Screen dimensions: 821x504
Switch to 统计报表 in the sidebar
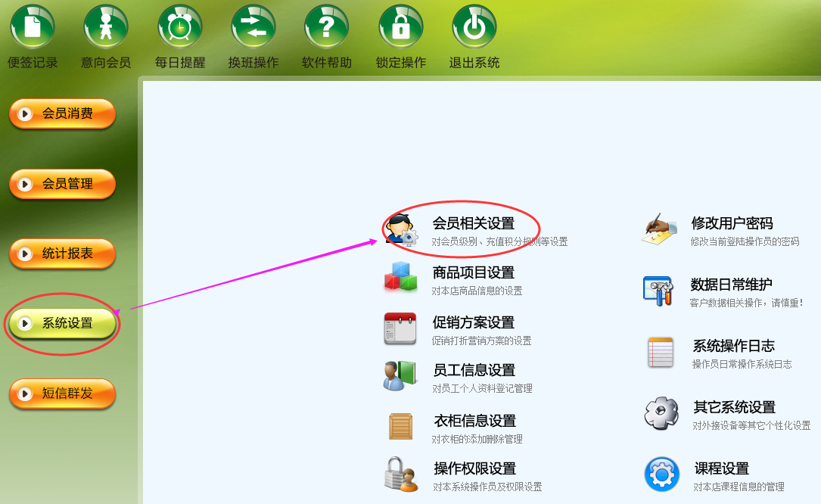click(x=62, y=254)
